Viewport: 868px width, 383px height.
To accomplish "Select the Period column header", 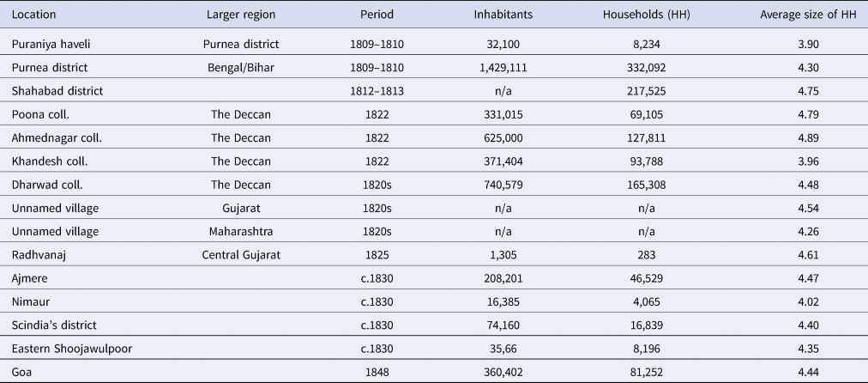I will (x=377, y=15).
